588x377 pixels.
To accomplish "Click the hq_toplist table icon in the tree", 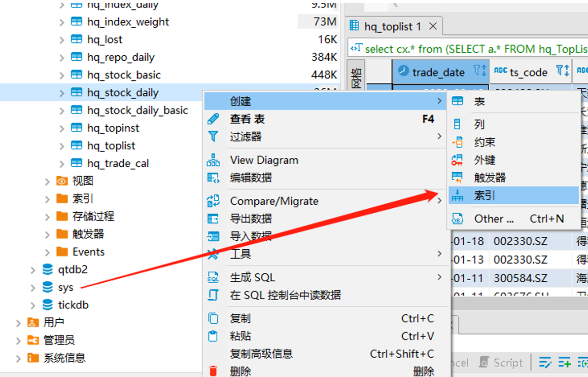I will click(77, 146).
